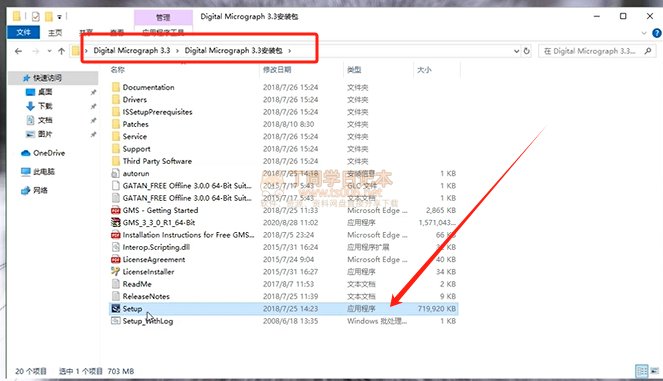The height and width of the screenshot is (381, 663).
Task: Open the 文件 ribbon tab
Action: tap(23, 32)
